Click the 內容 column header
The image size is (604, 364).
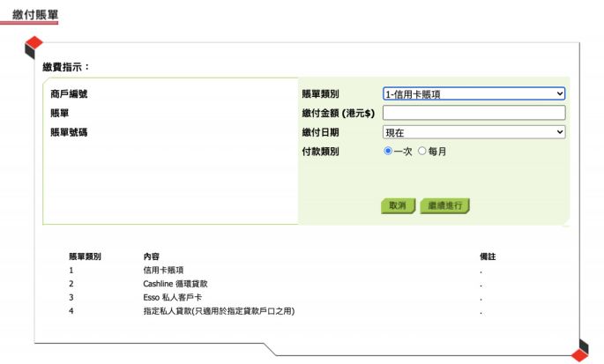coord(151,256)
